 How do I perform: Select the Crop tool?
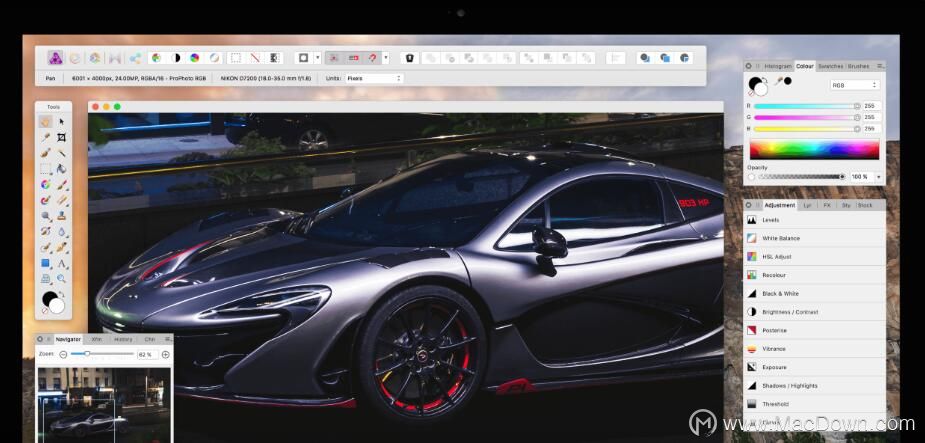61,137
